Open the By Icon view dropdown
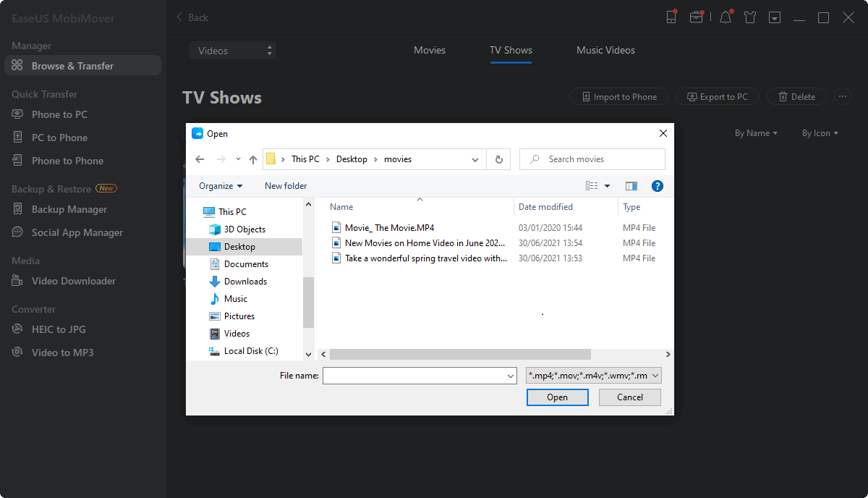The image size is (868, 498). (x=820, y=133)
